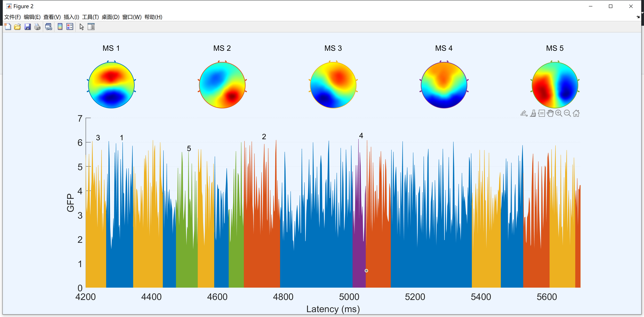644x317 pixels.
Task: Save the figure using the floppy disk icon
Action: pos(27,27)
